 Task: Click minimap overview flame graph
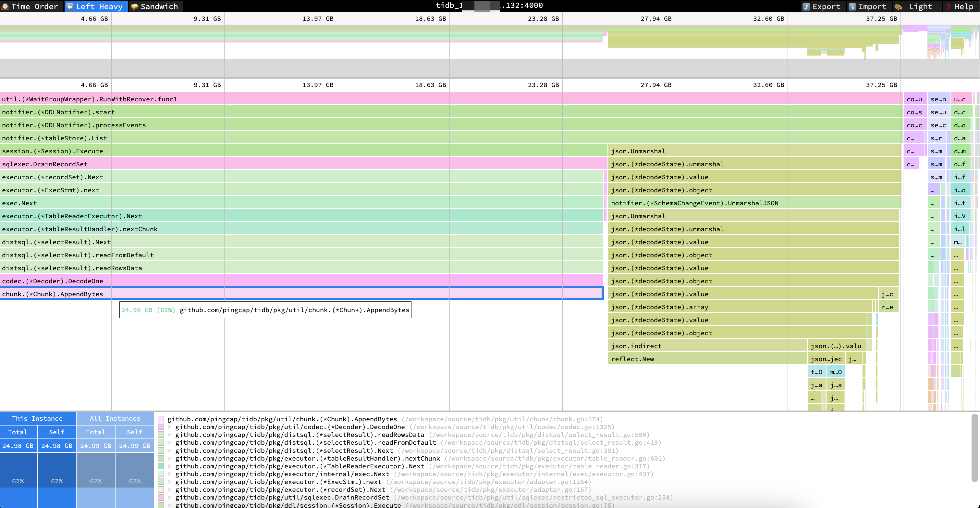tap(490, 42)
